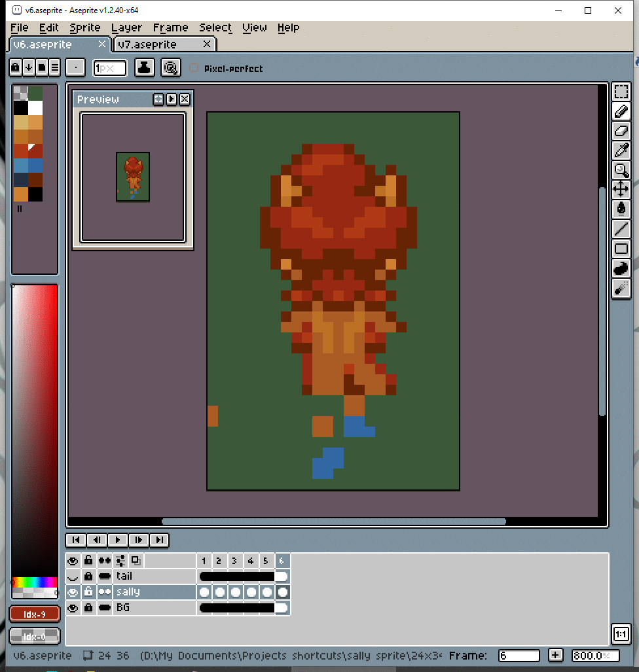Click the zoom percentage field showing 800.0
Viewport: 639px width, 672px height.
tap(591, 656)
